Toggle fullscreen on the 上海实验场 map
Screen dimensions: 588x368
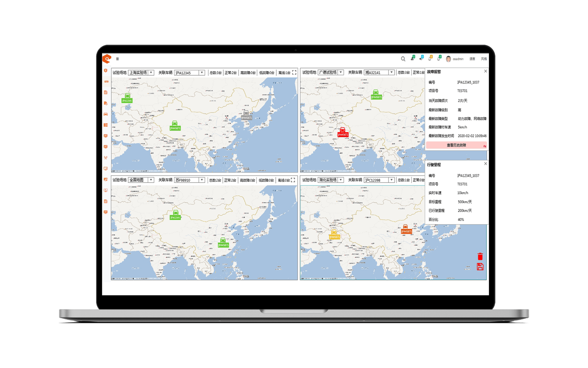294,73
